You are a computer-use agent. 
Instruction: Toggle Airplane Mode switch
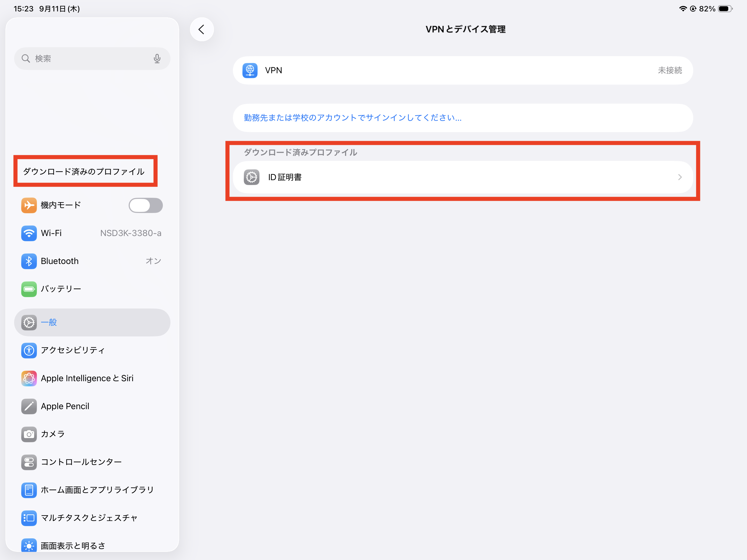[145, 205]
